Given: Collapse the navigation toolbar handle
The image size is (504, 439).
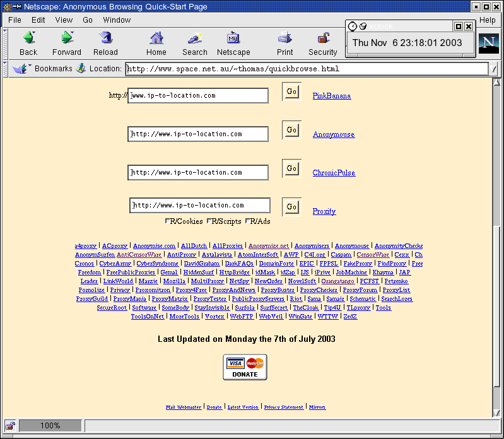Looking at the screenshot, I should tap(6, 44).
